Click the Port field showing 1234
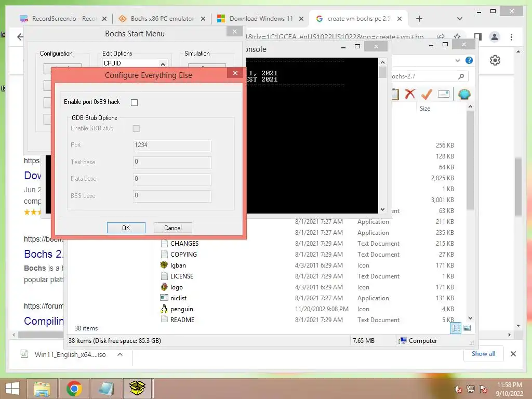The width and height of the screenshot is (532, 399). point(172,145)
